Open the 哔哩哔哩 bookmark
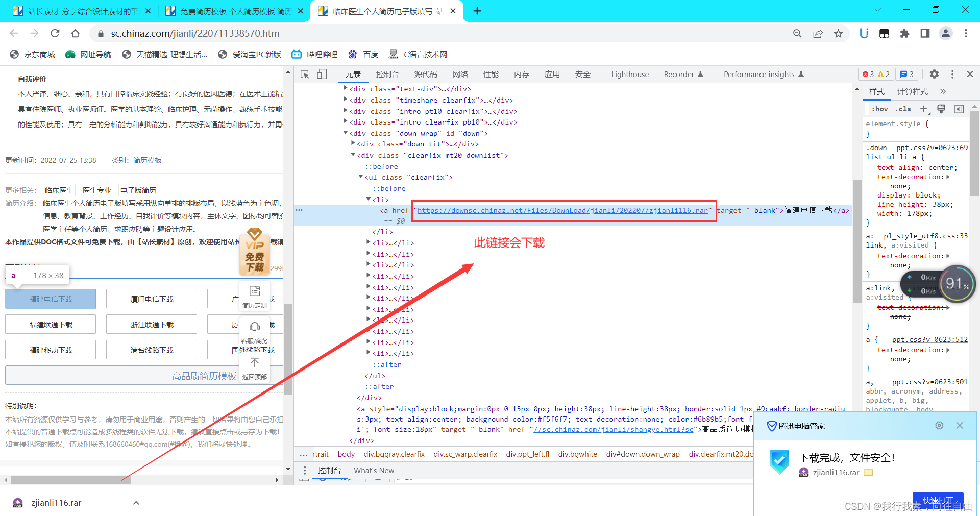The height and width of the screenshot is (516, 980). (x=315, y=54)
